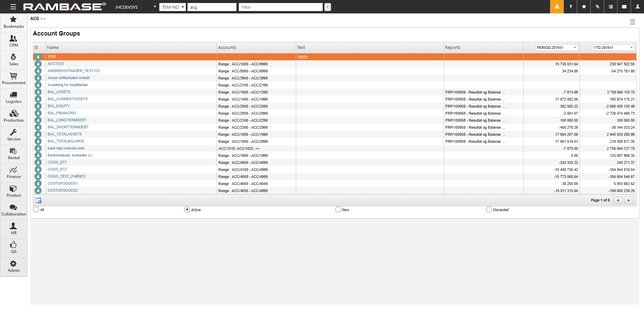Open the Finance module in sidebar

pos(14,173)
